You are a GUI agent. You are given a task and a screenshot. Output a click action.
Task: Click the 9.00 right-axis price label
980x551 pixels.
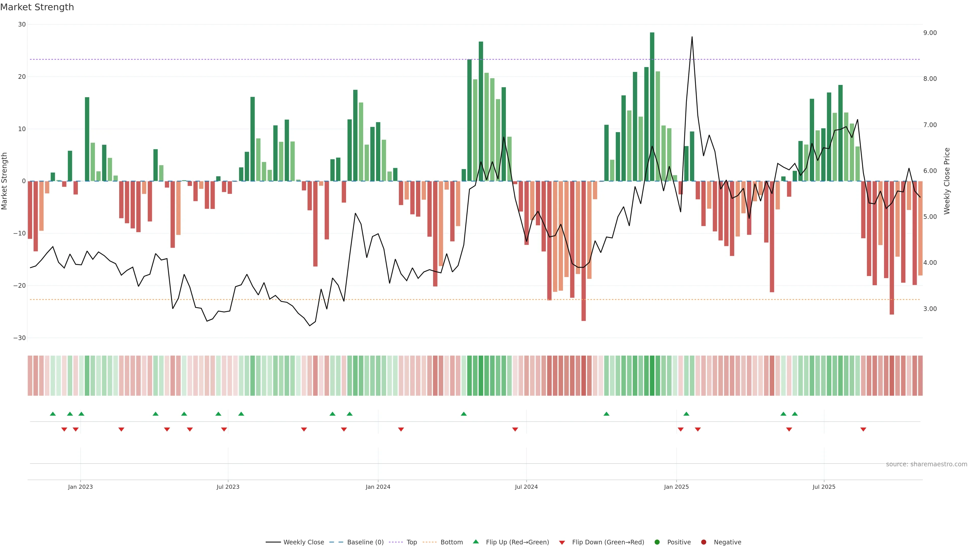pyautogui.click(x=930, y=33)
